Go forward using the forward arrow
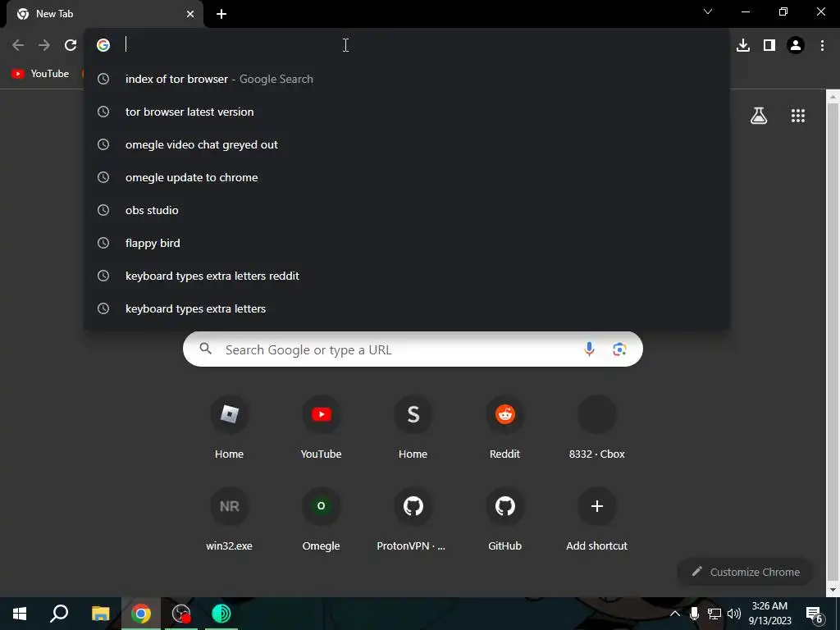This screenshot has height=630, width=840. tap(44, 45)
